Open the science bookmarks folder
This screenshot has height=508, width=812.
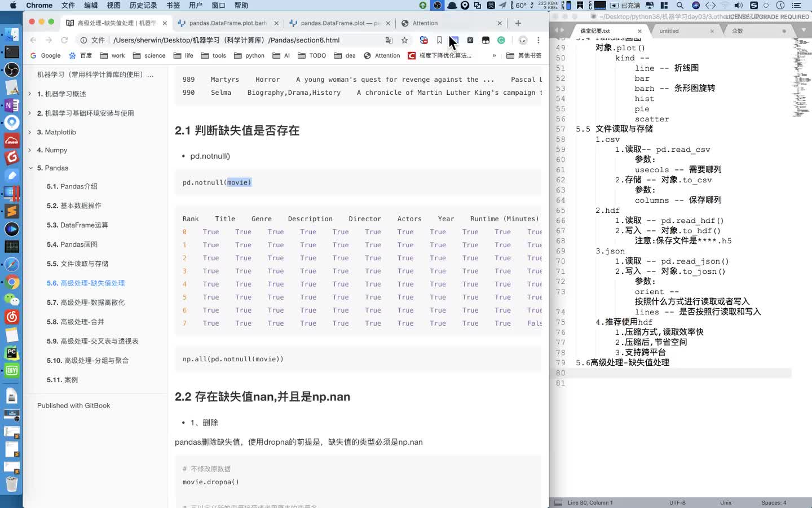149,55
